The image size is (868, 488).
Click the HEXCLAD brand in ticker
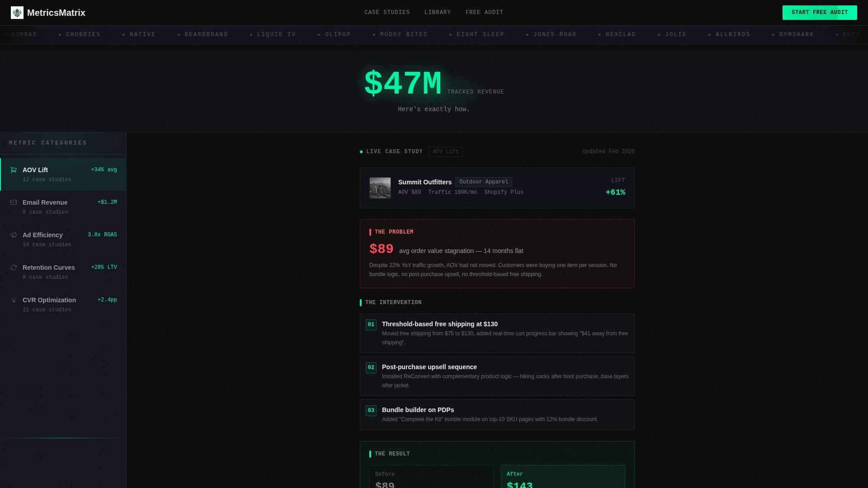point(621,34)
